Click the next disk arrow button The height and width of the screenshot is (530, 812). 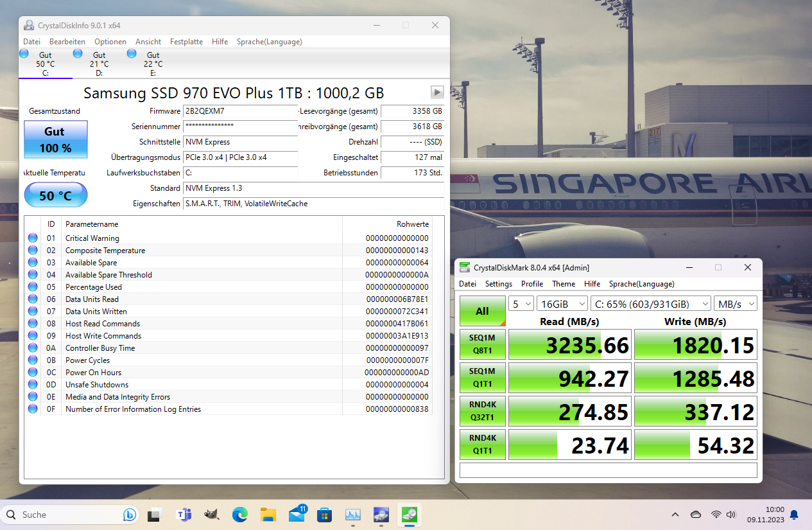[x=437, y=92]
